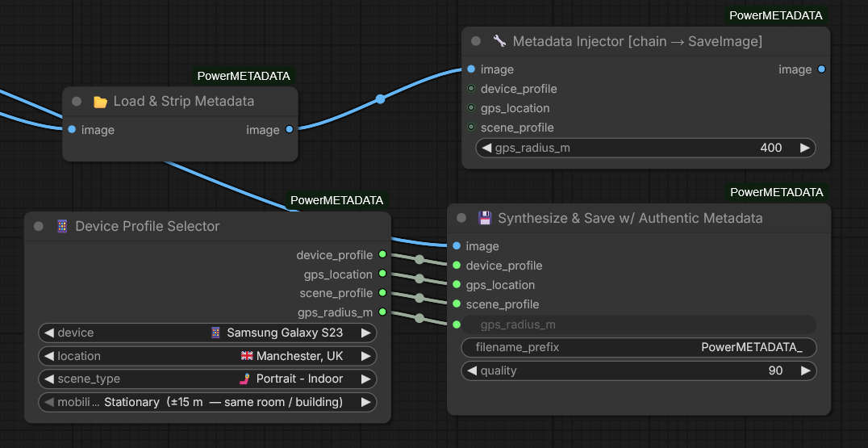
Task: Click gps_radius_m input port on Synthesize & Save
Action: click(457, 324)
